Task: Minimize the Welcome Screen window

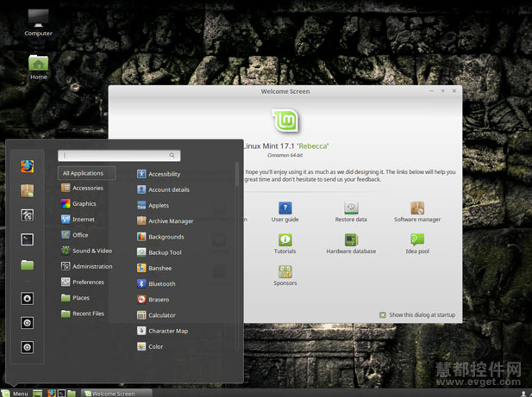Action: (x=432, y=90)
